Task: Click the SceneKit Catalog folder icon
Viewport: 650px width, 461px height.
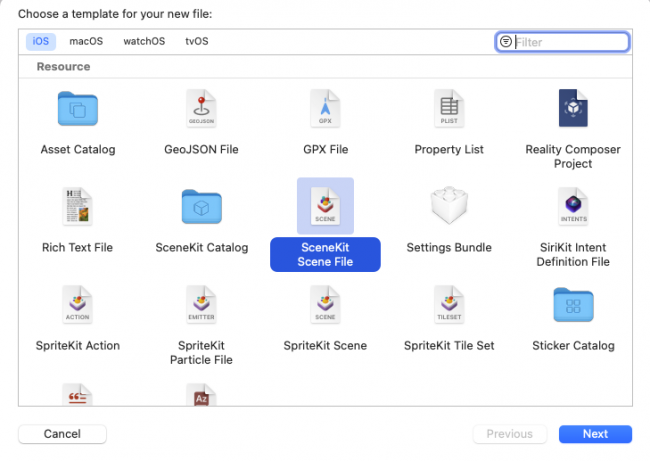Action: click(x=201, y=207)
